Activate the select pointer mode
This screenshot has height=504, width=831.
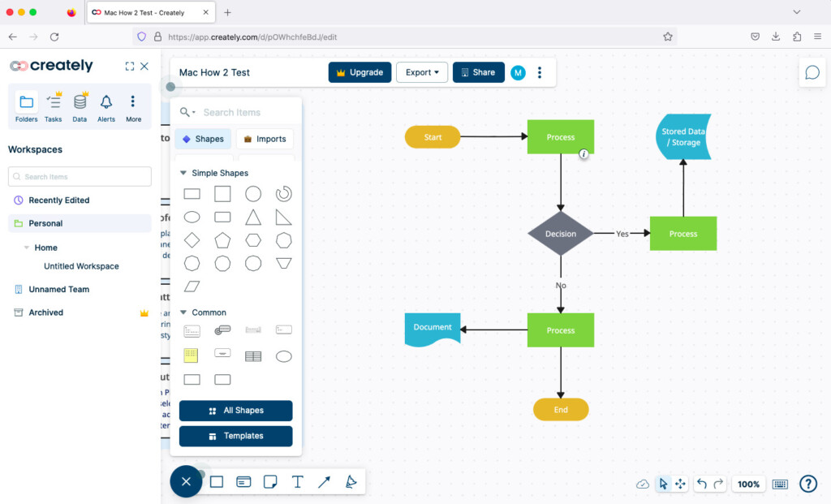pyautogui.click(x=663, y=484)
